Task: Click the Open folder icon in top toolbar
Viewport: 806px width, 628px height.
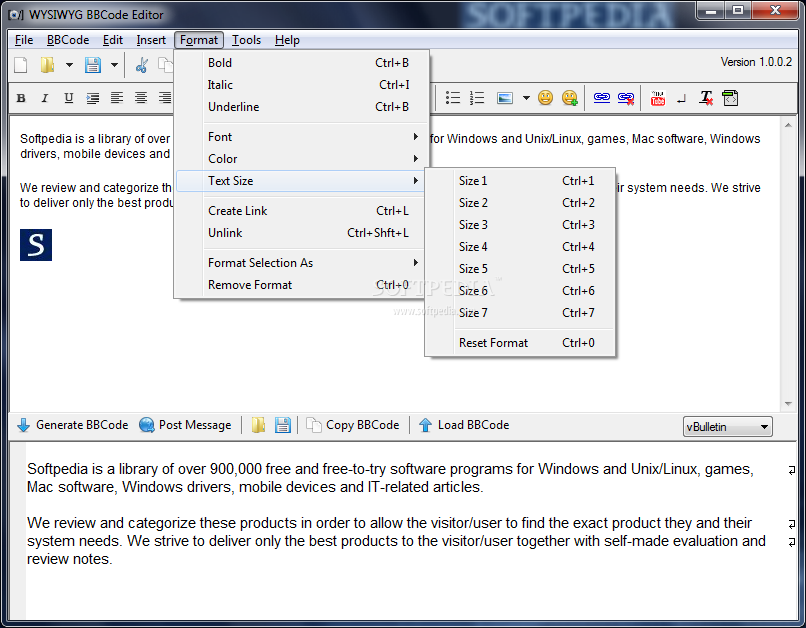Action: pos(47,65)
